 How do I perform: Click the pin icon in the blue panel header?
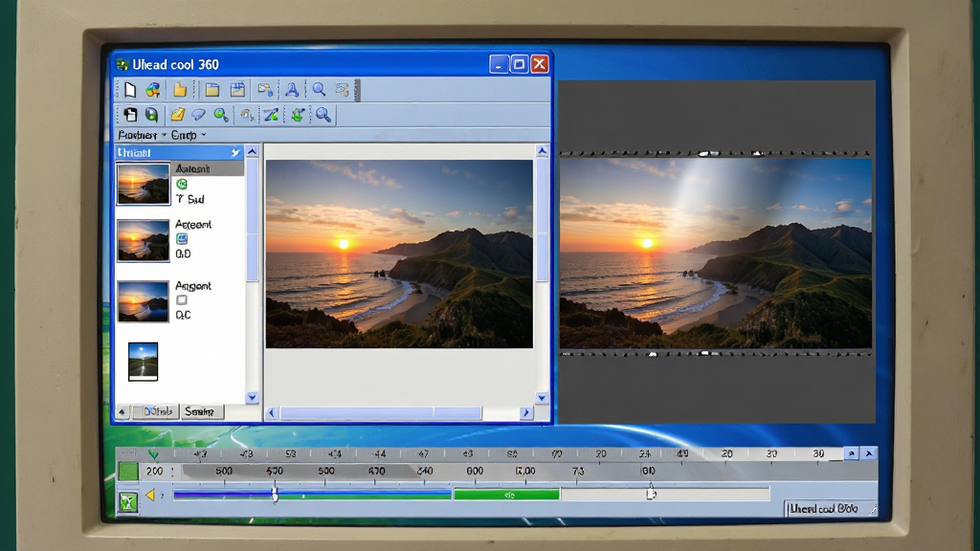[x=235, y=152]
